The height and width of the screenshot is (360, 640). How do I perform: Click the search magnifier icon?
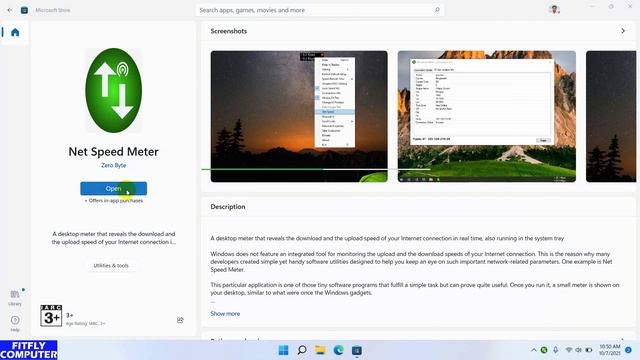click(437, 10)
